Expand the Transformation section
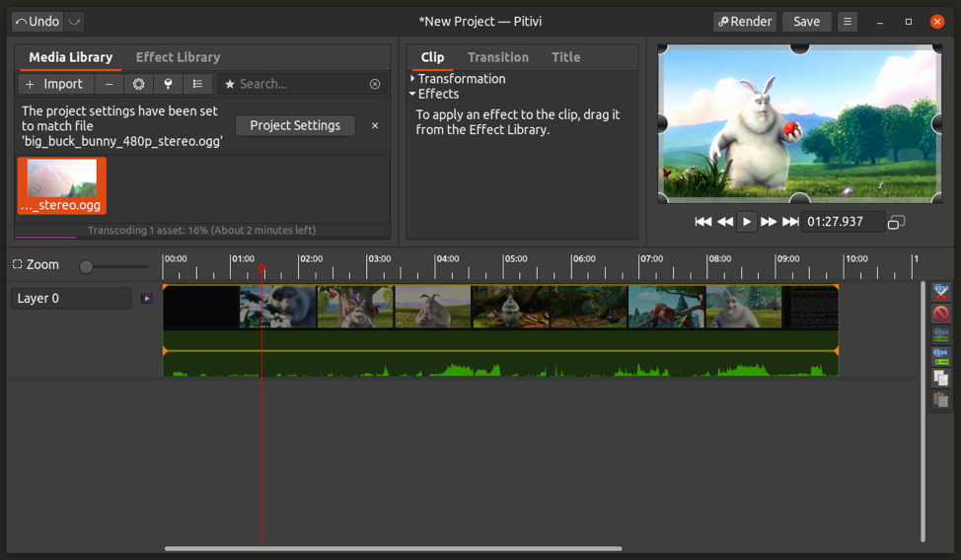 pyautogui.click(x=412, y=79)
